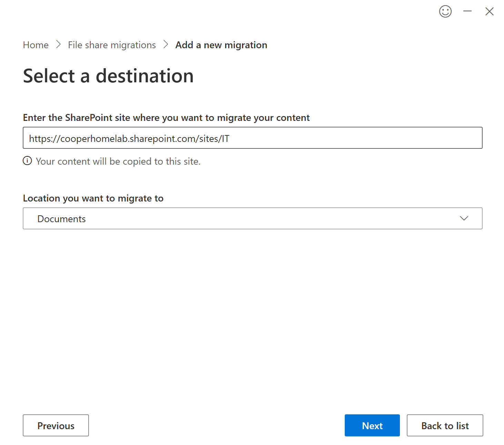Click the chevron separator after Home breadcrumb

tap(58, 45)
